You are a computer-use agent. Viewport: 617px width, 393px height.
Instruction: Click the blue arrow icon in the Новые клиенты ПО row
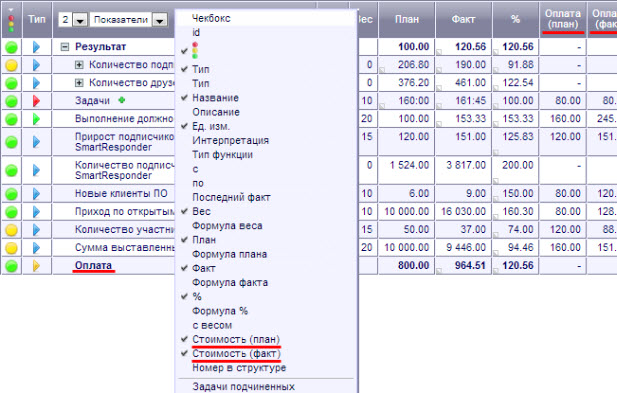[x=36, y=194]
